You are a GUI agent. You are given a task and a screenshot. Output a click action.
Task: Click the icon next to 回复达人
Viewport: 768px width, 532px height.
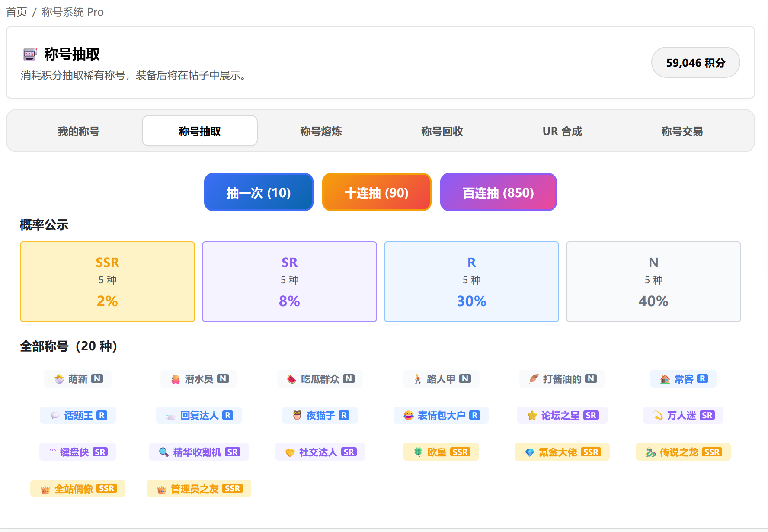coord(171,416)
